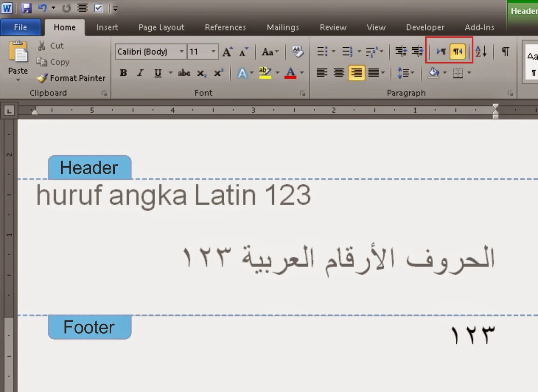Apply the red font color

pos(290,73)
